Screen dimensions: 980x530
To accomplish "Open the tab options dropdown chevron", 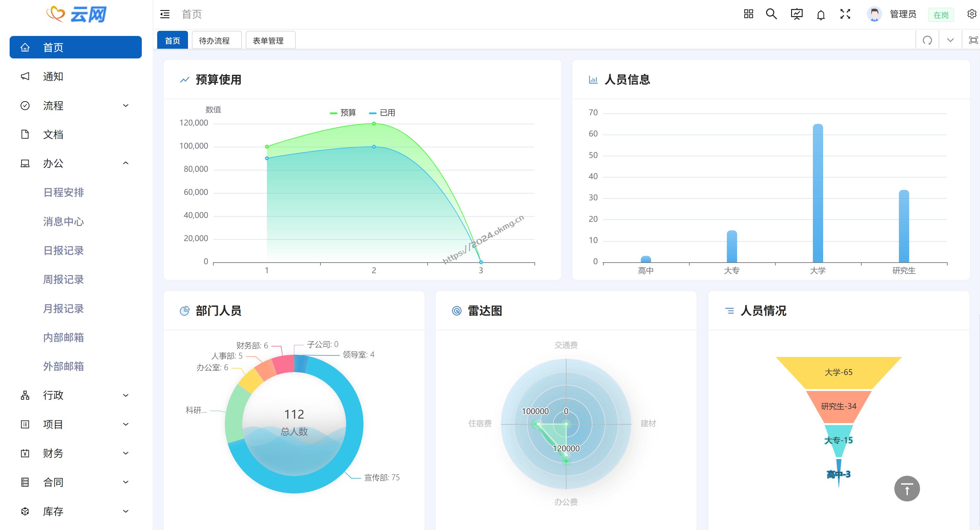I will [950, 39].
